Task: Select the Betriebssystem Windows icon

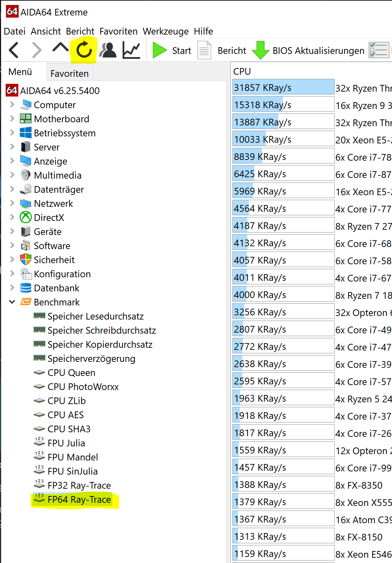Action: [26, 133]
